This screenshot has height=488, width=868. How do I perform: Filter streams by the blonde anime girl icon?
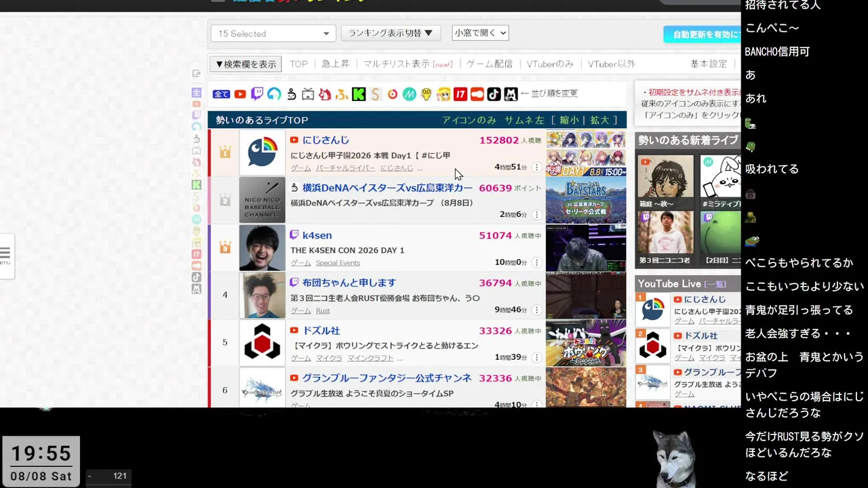coord(443,94)
